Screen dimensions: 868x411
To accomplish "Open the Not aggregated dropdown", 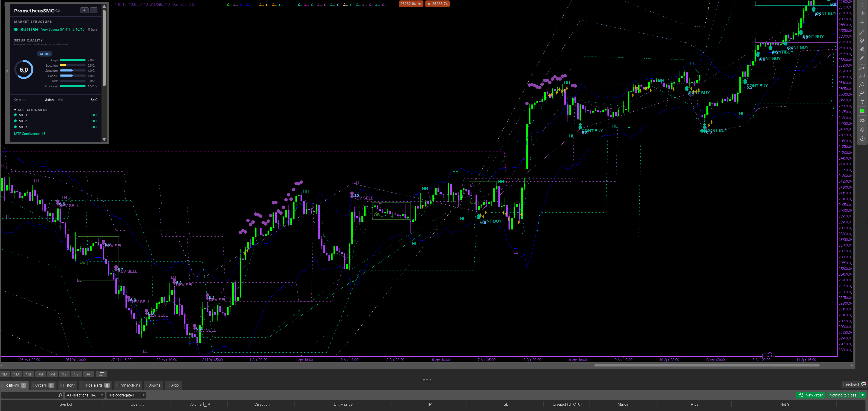I will [x=126, y=395].
